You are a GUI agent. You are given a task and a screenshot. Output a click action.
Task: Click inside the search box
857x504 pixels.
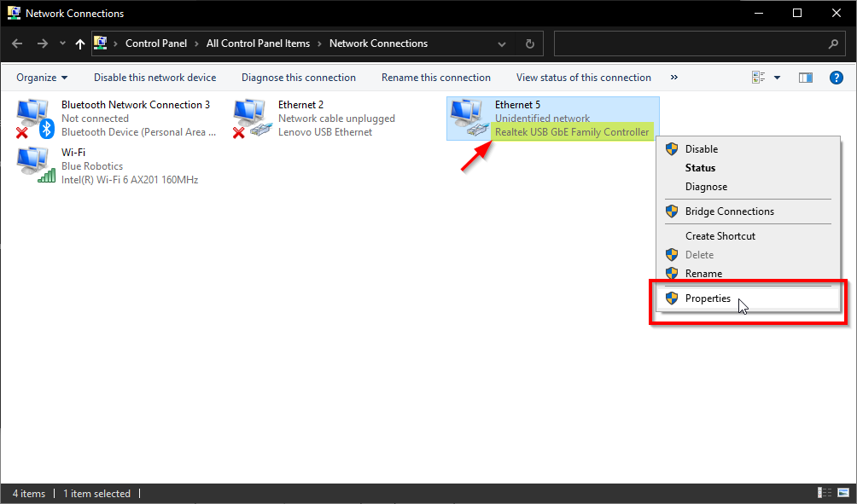pos(691,43)
